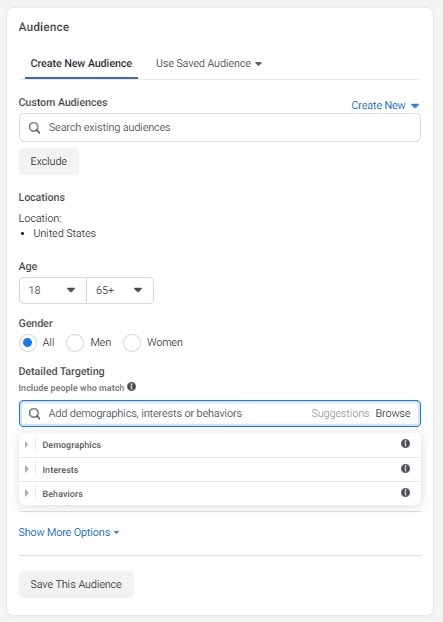443x622 pixels.
Task: Expand the Behaviors category arrow
Action: (27, 493)
